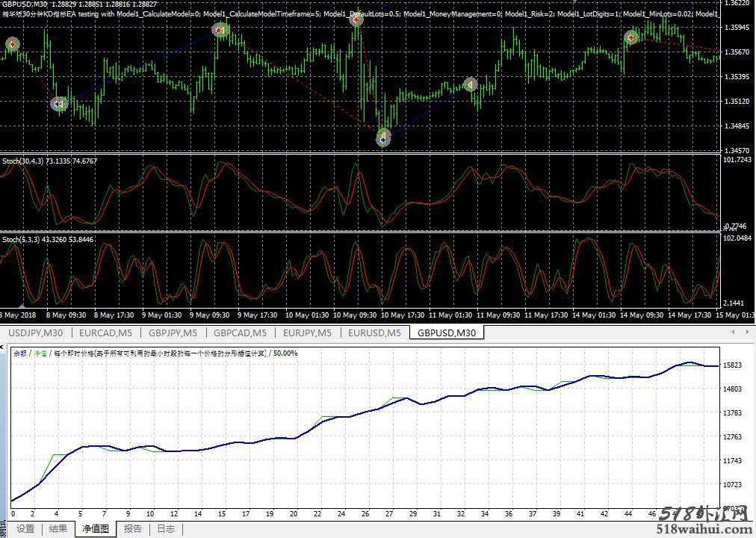This screenshot has height=538, width=756.
Task: Open the GBPCAD,M5 chart tab
Action: pos(240,333)
